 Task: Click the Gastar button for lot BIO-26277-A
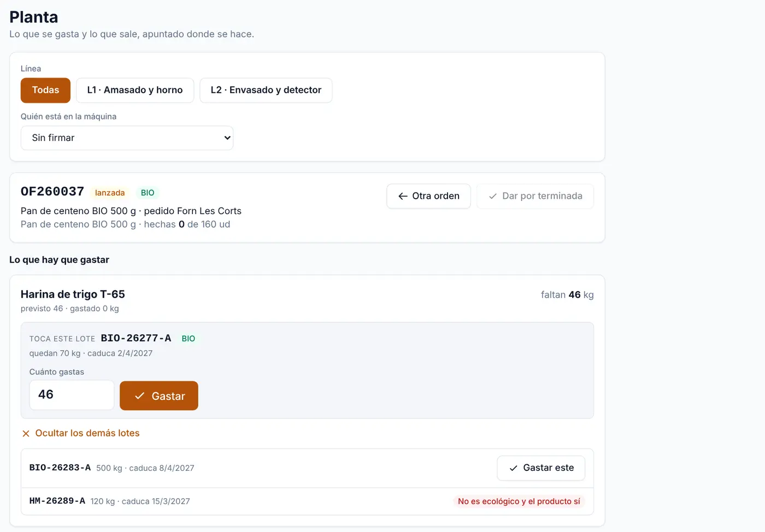159,396
